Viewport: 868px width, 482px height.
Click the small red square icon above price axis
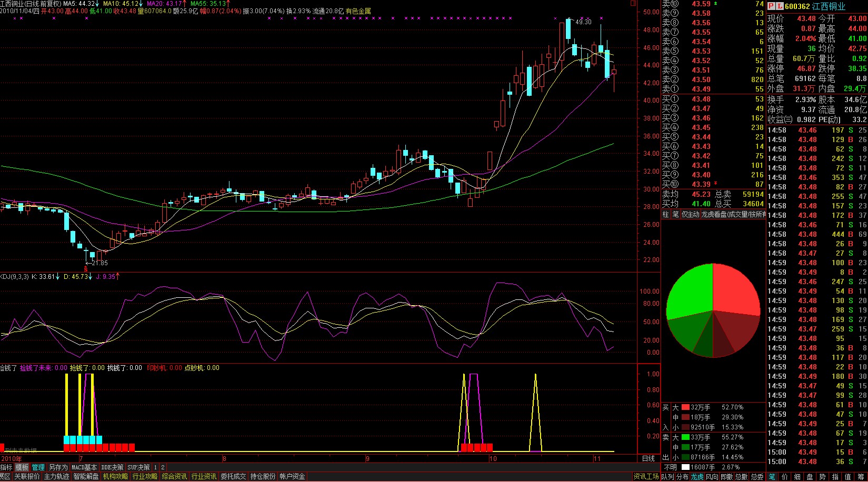coord(633,3)
